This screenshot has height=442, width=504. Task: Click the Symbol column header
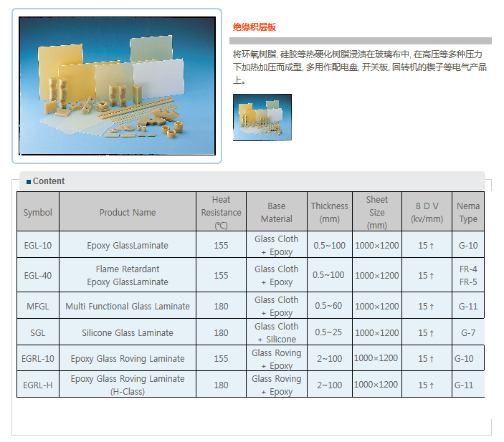pos(38,212)
